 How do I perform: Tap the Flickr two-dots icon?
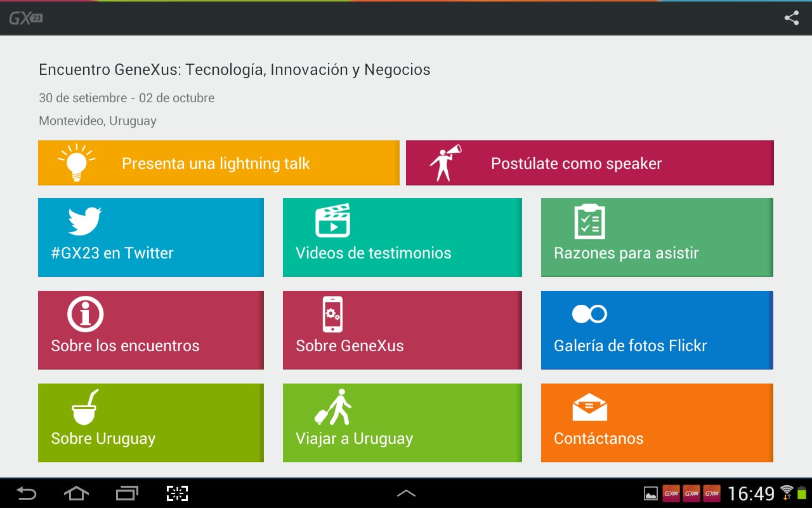589,314
